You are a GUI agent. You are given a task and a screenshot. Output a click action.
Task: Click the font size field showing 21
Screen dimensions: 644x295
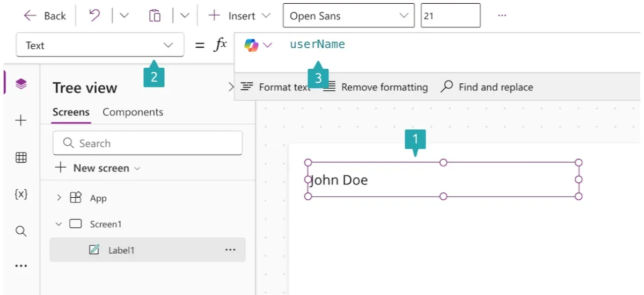(x=451, y=16)
